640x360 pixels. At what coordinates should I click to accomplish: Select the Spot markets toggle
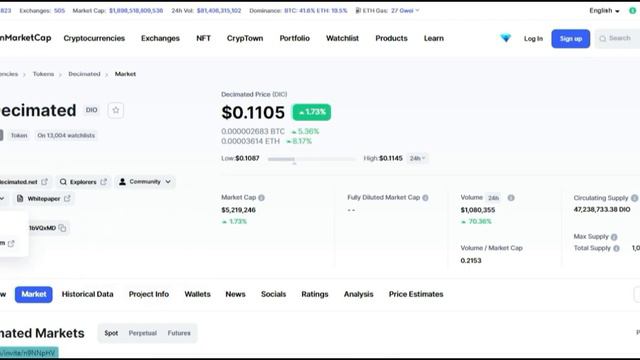click(x=111, y=333)
